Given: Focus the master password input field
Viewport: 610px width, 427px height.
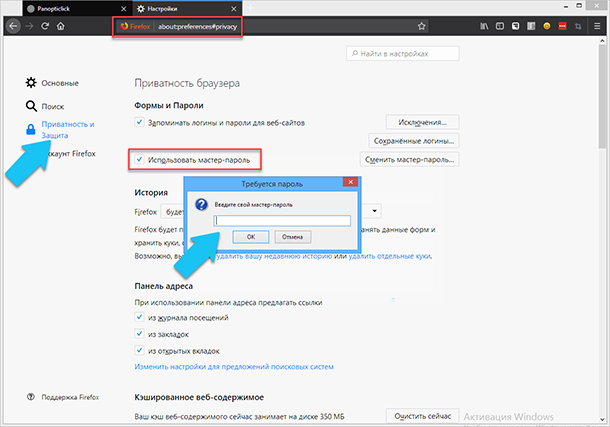Looking at the screenshot, I should click(282, 221).
